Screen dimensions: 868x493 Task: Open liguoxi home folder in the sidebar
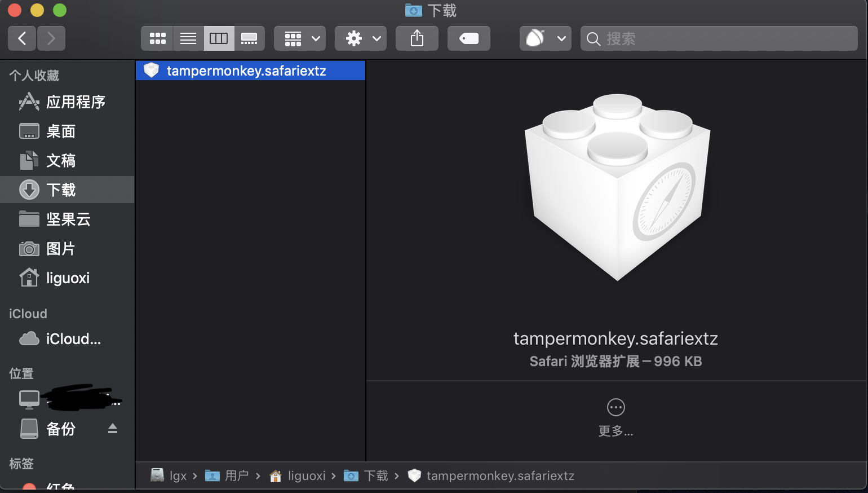(x=67, y=278)
